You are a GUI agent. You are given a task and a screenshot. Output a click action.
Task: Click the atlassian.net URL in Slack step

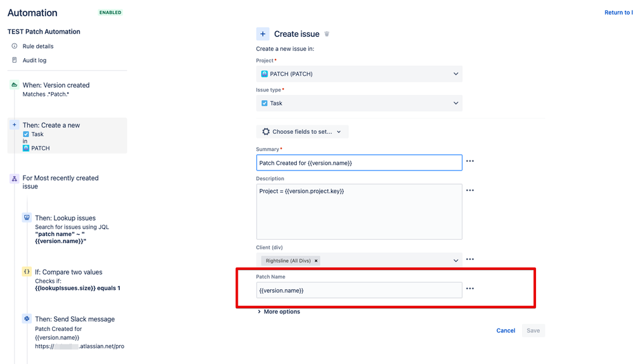pyautogui.click(x=79, y=346)
